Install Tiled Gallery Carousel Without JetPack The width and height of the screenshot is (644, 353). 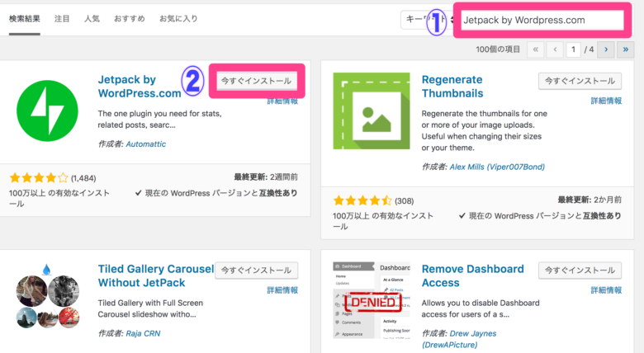pyautogui.click(x=257, y=271)
